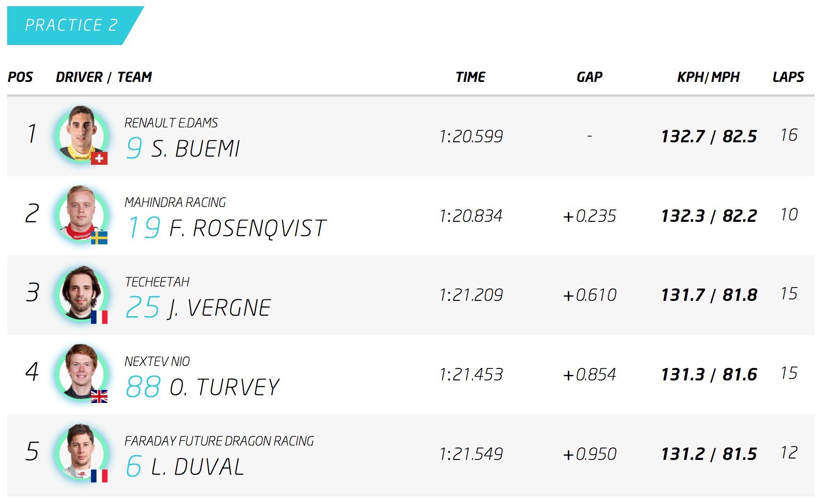
Task: Click the LAPS column header
Action: click(788, 77)
